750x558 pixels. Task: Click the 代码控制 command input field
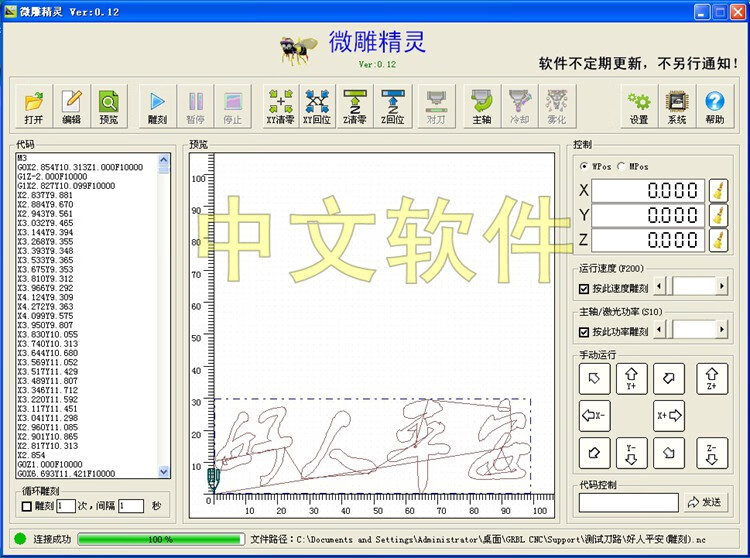(629, 503)
